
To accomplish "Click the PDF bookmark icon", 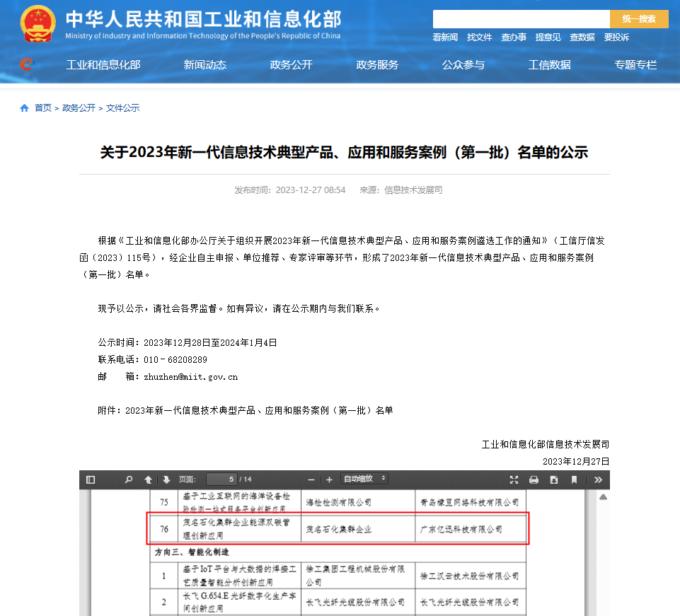I will coord(574,480).
